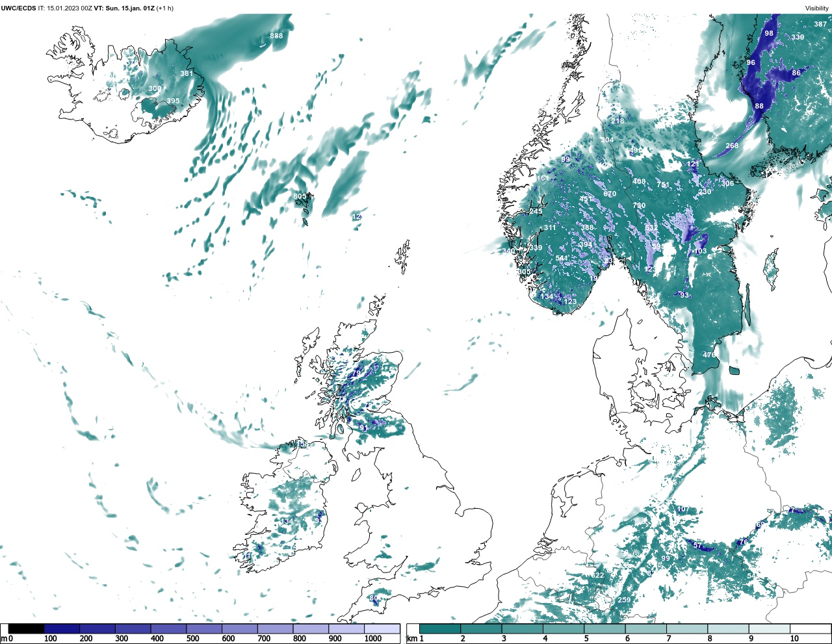Screen dimensions: 832x644
Task: Choose the 300–400 m legend color block
Action: tap(133, 628)
